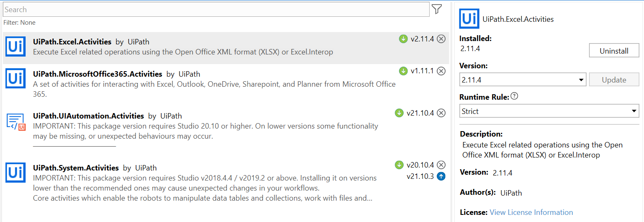Open View License Information link

[531, 212]
